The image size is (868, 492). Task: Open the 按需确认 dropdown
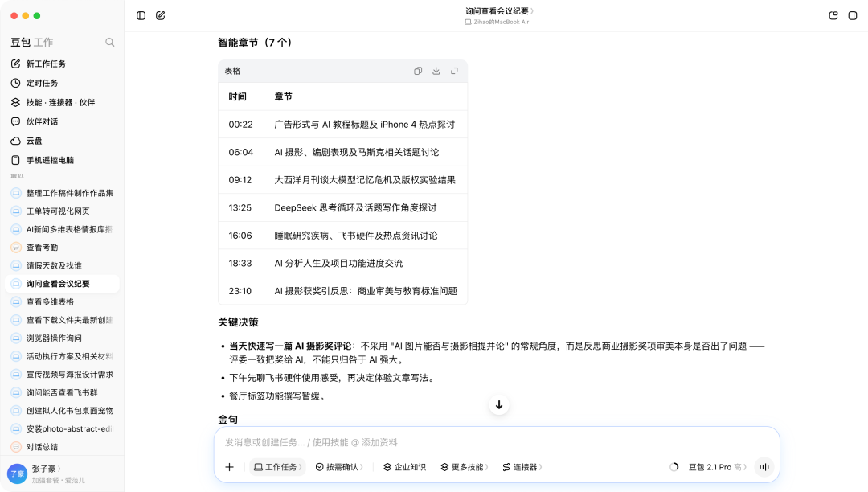tap(339, 467)
